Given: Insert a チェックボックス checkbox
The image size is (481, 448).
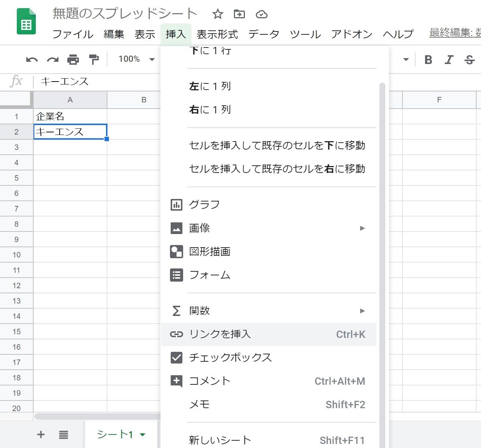Looking at the screenshot, I should (x=269, y=357).
